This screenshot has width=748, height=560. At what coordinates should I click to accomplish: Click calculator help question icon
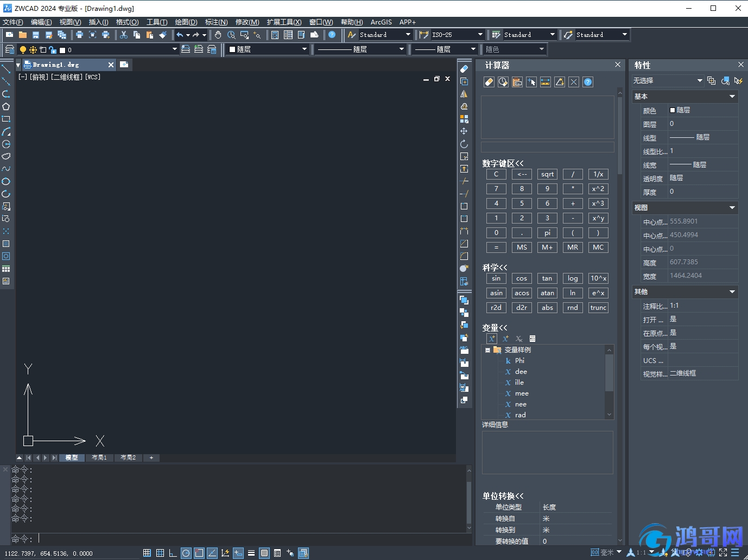pyautogui.click(x=588, y=82)
